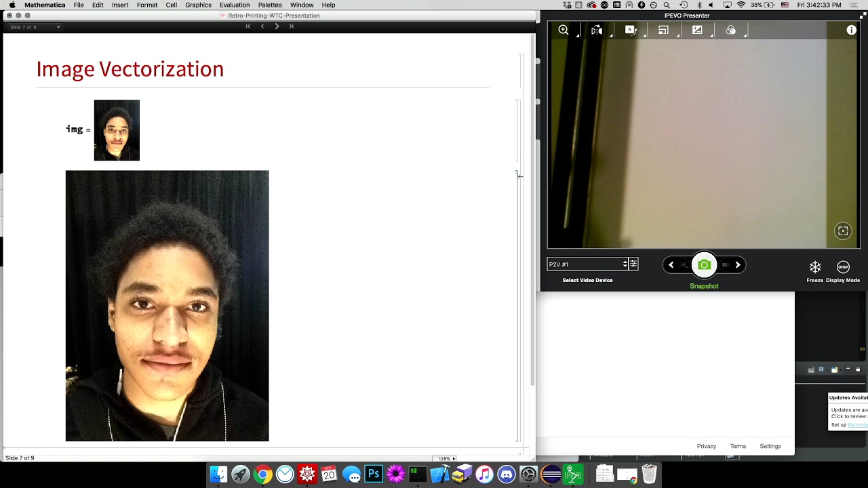This screenshot has width=868, height=488.
Task: Select the large portrait output image
Action: (167, 306)
